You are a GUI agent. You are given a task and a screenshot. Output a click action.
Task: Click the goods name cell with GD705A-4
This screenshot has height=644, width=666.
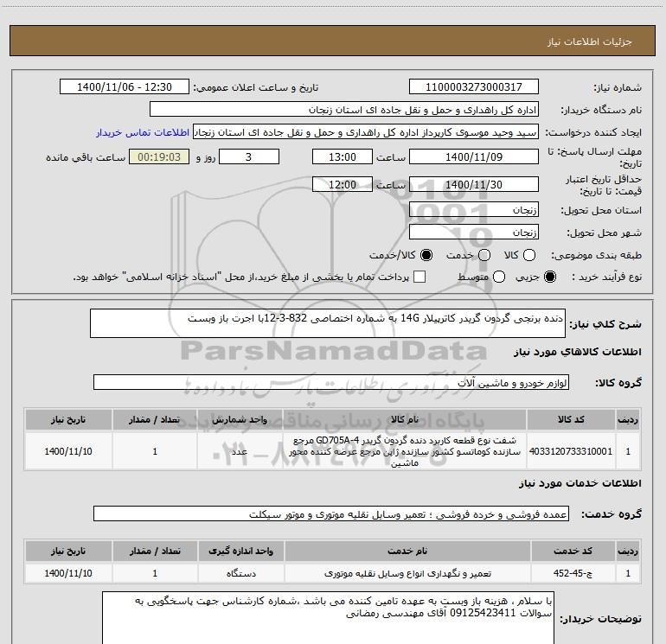pyautogui.click(x=405, y=451)
